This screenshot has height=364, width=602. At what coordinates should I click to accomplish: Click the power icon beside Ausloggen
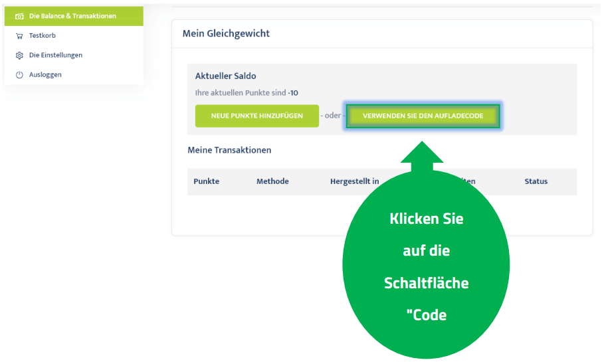click(19, 75)
